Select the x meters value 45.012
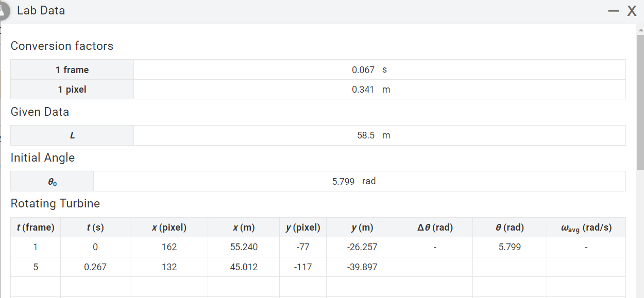The image size is (644, 298). (243, 267)
